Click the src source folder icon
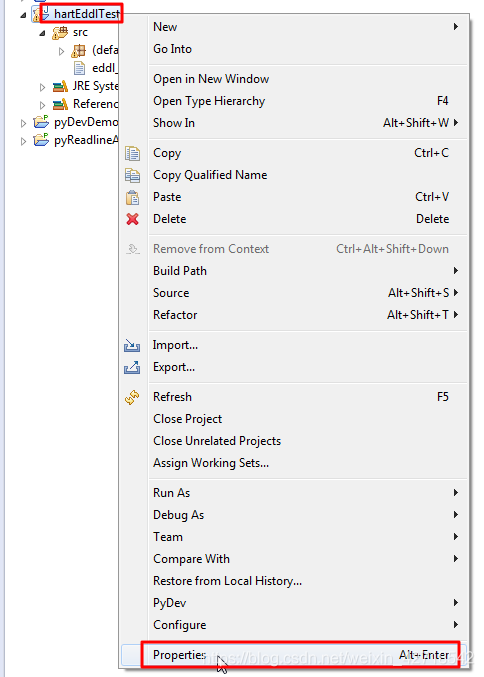 click(x=60, y=32)
